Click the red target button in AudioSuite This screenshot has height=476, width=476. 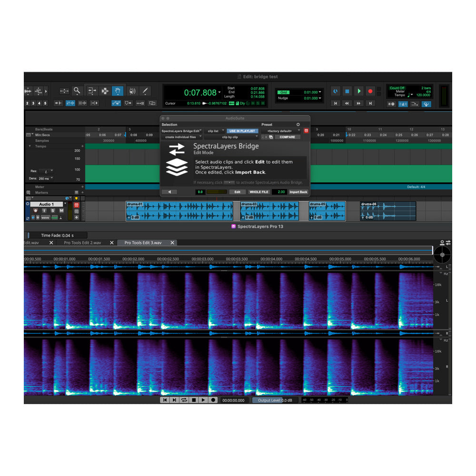pos(306,131)
